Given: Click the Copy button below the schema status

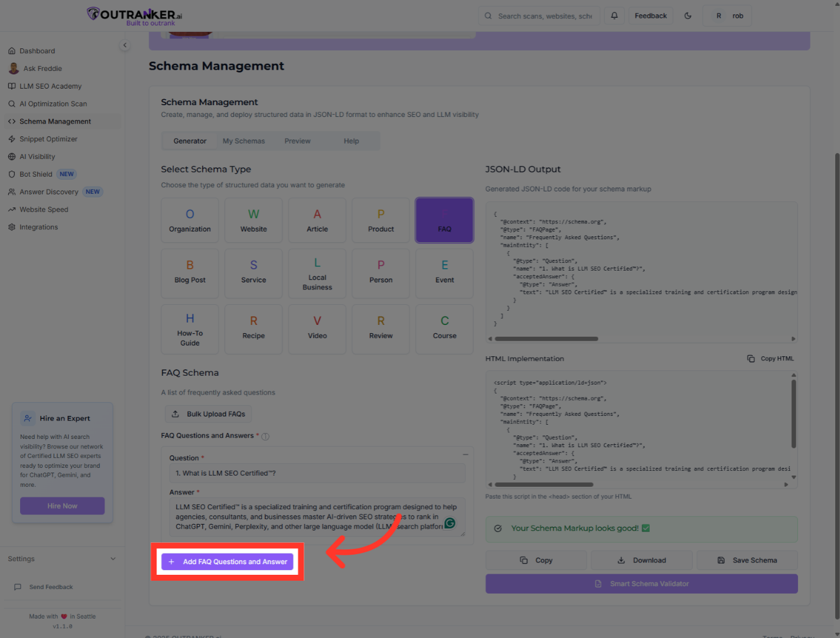Looking at the screenshot, I should (x=536, y=561).
